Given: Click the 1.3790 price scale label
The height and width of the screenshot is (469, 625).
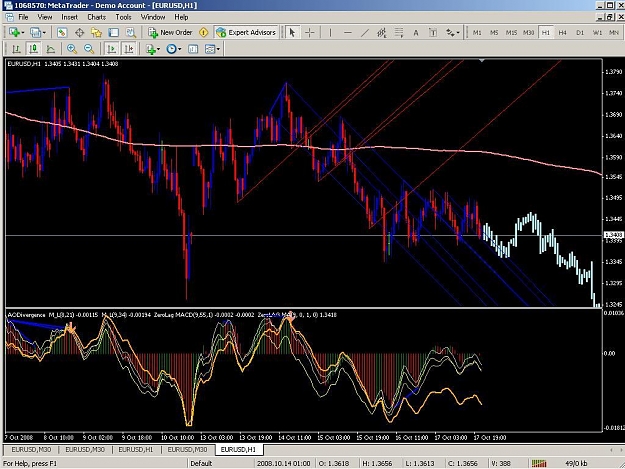Looking at the screenshot, I should click(x=613, y=72).
